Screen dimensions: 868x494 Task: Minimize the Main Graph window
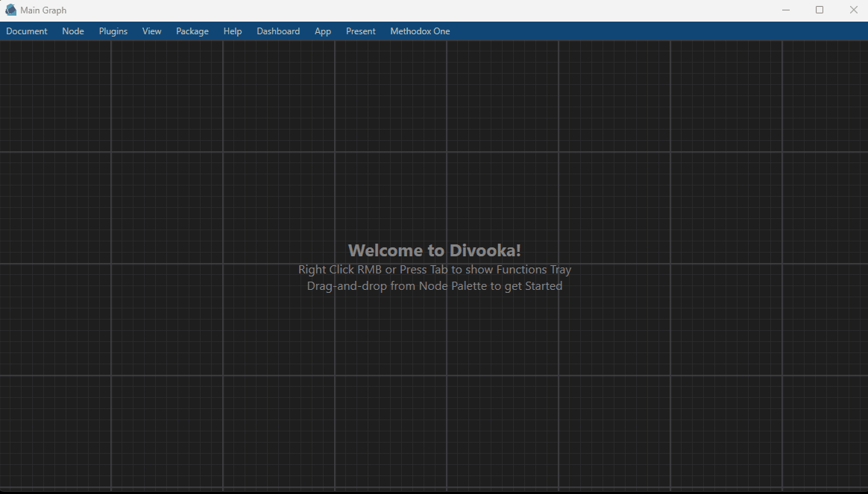[786, 10]
